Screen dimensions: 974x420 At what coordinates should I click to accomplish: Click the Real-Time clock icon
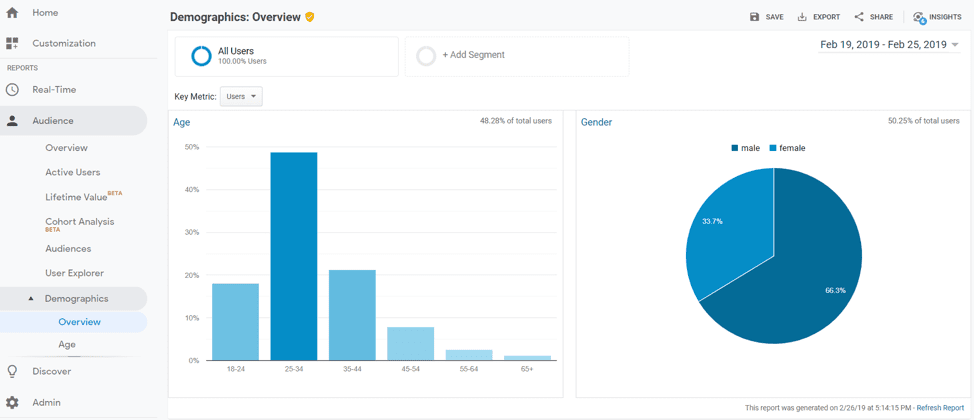tap(12, 89)
